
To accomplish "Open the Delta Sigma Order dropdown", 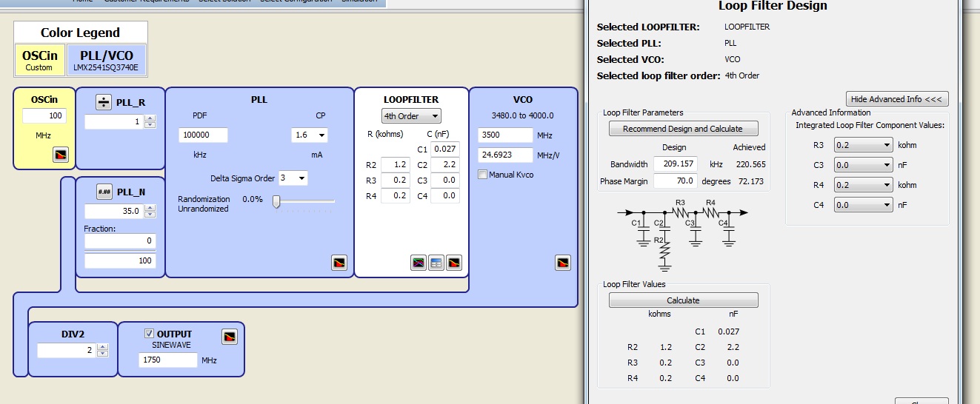I will click(x=293, y=178).
